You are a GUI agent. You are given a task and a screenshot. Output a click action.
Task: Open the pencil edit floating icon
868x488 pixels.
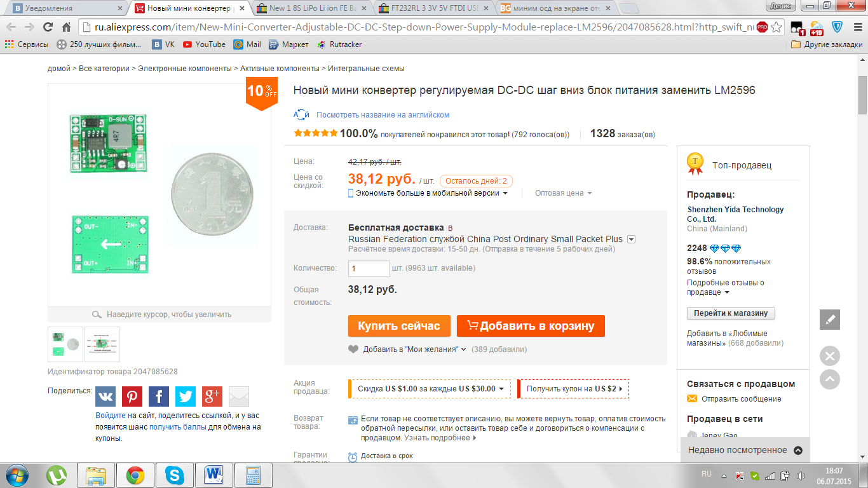pyautogui.click(x=830, y=320)
